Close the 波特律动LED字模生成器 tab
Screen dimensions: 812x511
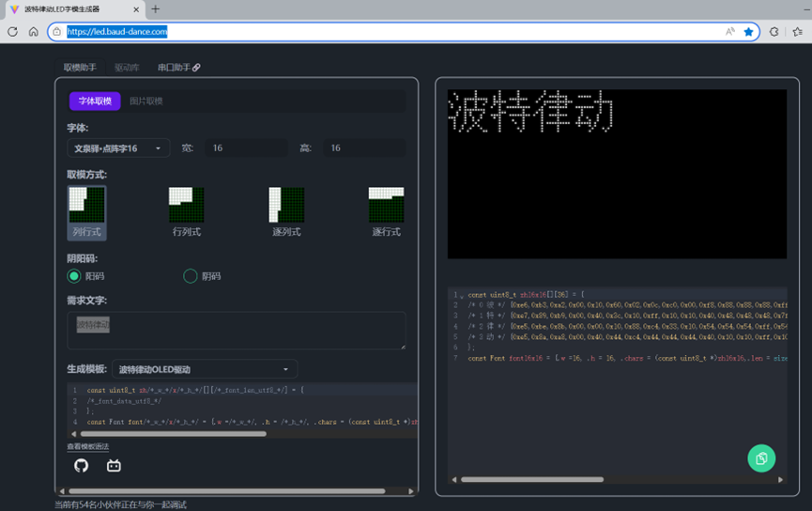click(x=136, y=9)
